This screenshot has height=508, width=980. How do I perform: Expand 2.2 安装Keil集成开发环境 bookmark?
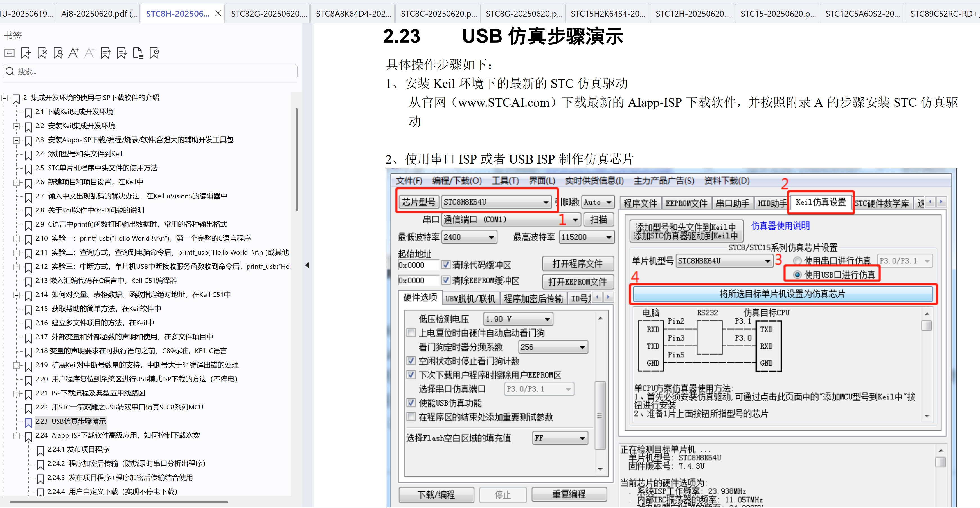point(16,126)
